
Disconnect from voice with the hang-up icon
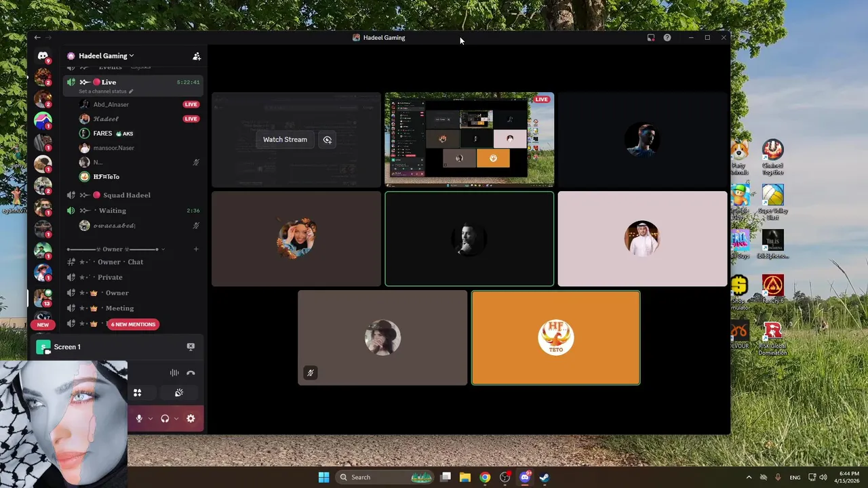191,373
